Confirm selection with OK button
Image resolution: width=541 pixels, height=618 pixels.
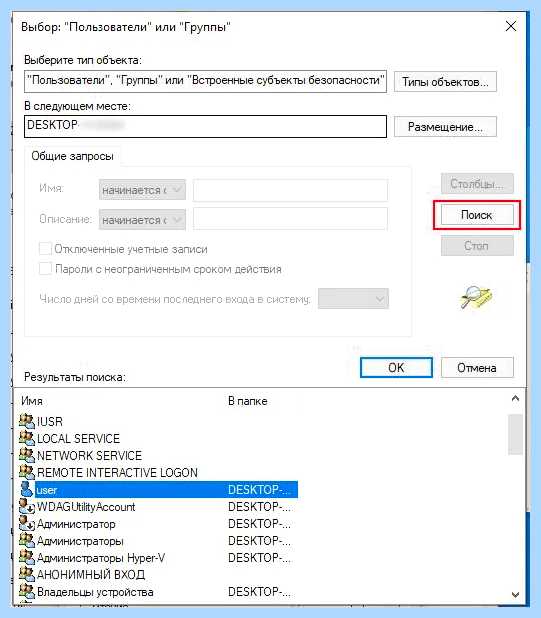[x=396, y=367]
